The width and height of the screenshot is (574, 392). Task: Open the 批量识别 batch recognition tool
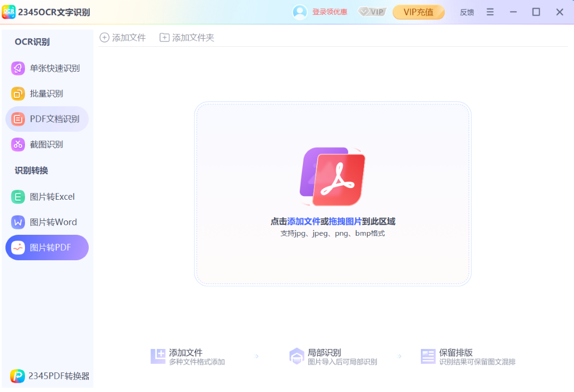click(x=47, y=93)
